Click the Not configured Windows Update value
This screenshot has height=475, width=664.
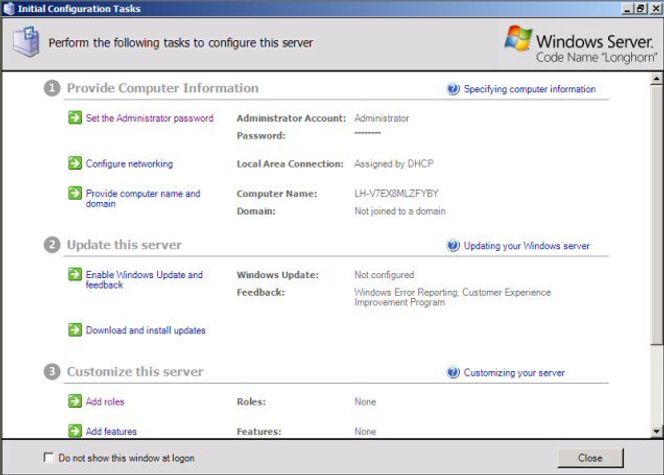pos(384,275)
